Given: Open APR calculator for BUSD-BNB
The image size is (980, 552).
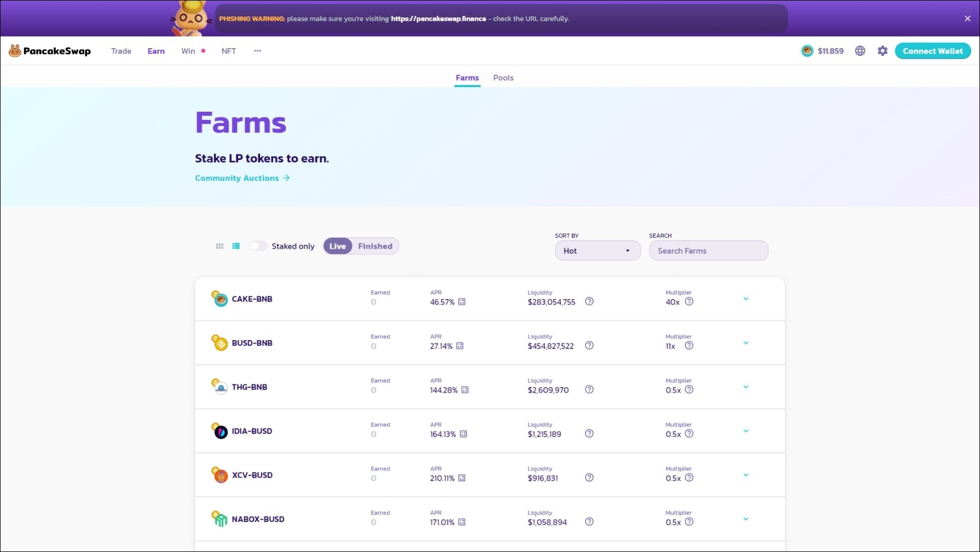Looking at the screenshot, I should tap(460, 346).
